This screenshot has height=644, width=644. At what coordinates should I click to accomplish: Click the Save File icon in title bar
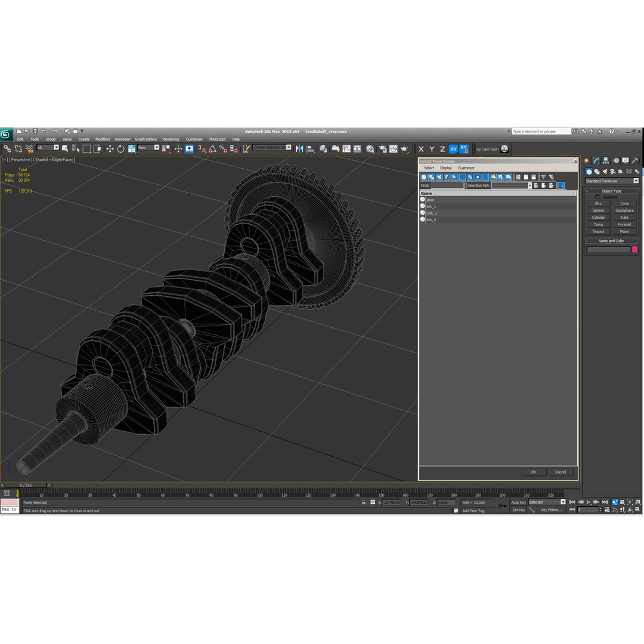click(x=35, y=131)
